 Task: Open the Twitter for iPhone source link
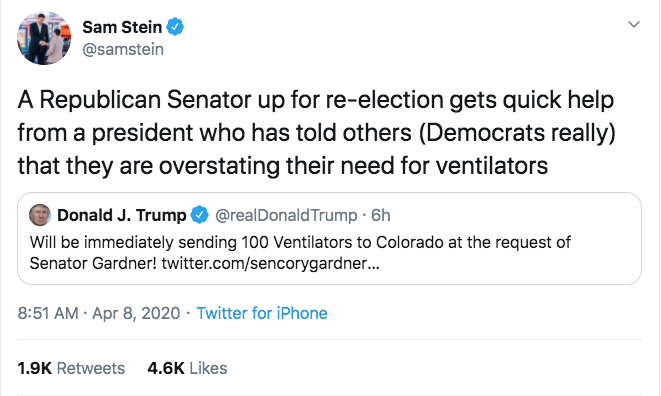click(262, 313)
